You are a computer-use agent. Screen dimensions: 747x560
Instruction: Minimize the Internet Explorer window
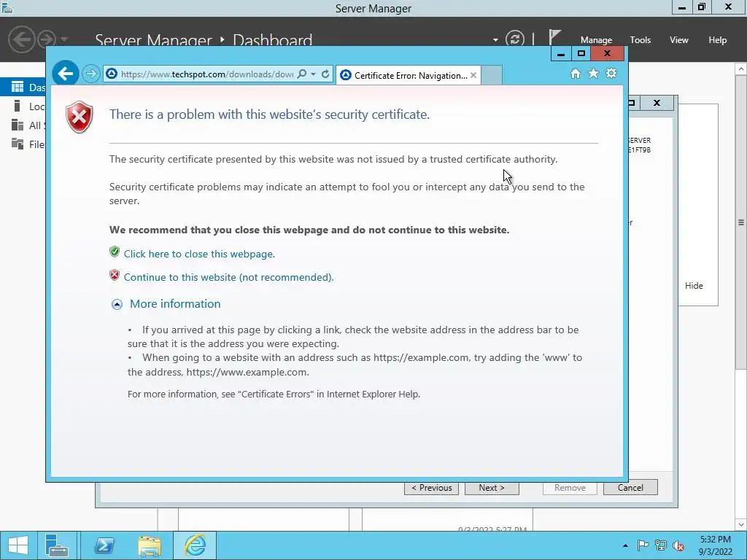(561, 53)
